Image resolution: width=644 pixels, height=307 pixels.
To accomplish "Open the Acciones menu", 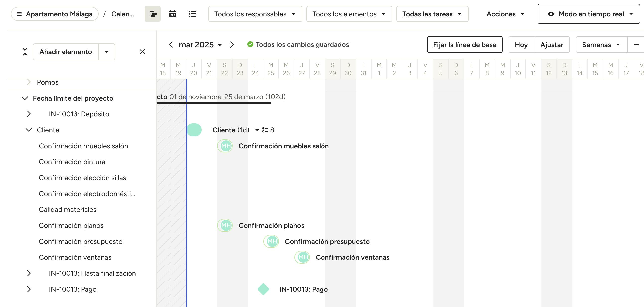I will pos(505,14).
